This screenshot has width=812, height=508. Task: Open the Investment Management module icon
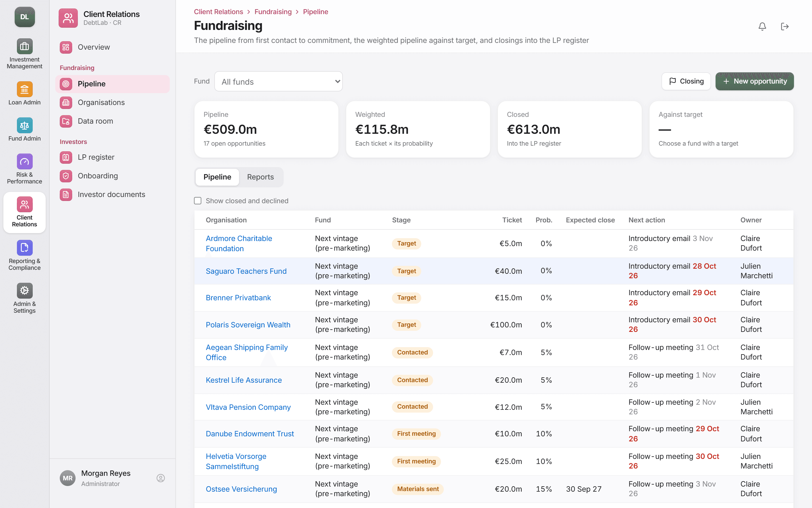pyautogui.click(x=25, y=46)
